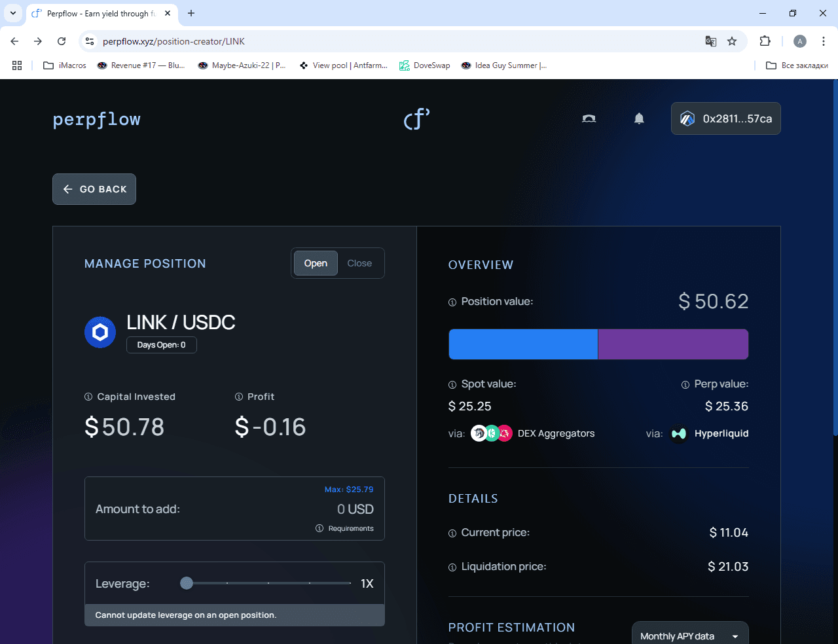This screenshot has width=838, height=644.
Task: Open DoveSwap bookmark
Action: pyautogui.click(x=425, y=65)
